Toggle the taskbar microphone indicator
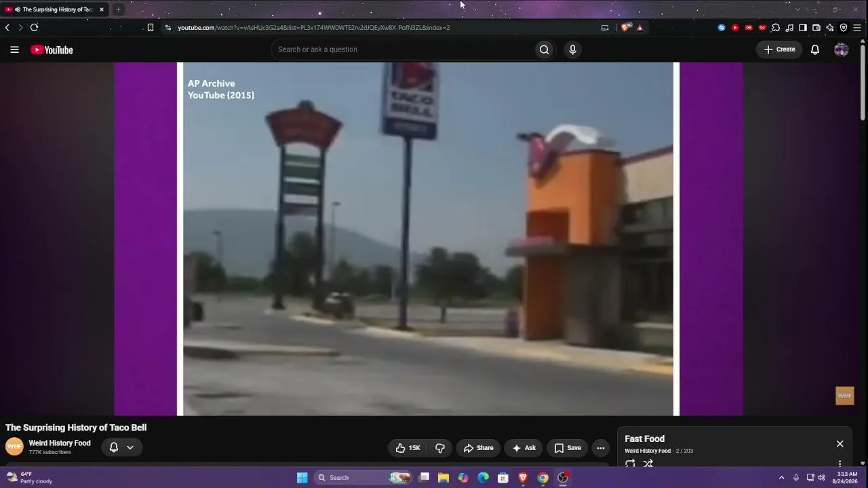This screenshot has width=868, height=488. pos(796,478)
